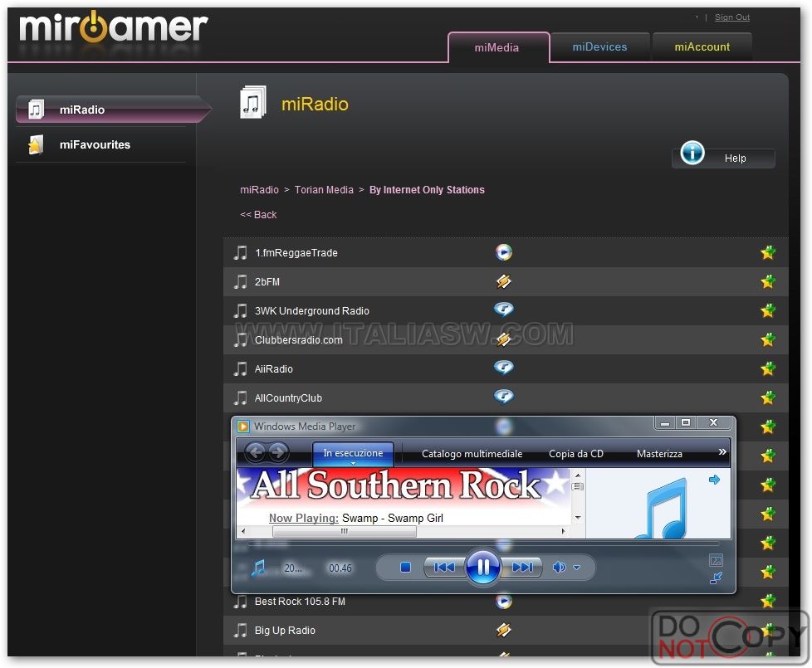
Task: Open the Clubbersradio.com station name
Action: 298,340
